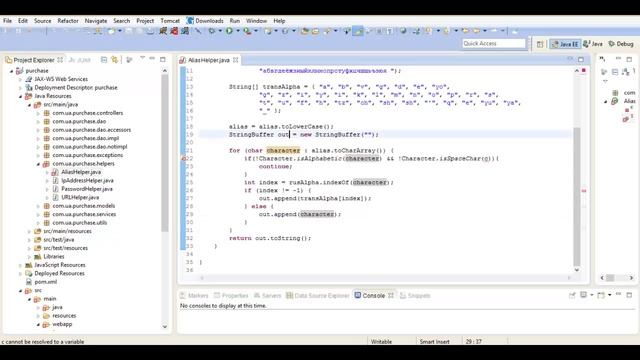Open the internal web browser globe icon

point(403,31)
